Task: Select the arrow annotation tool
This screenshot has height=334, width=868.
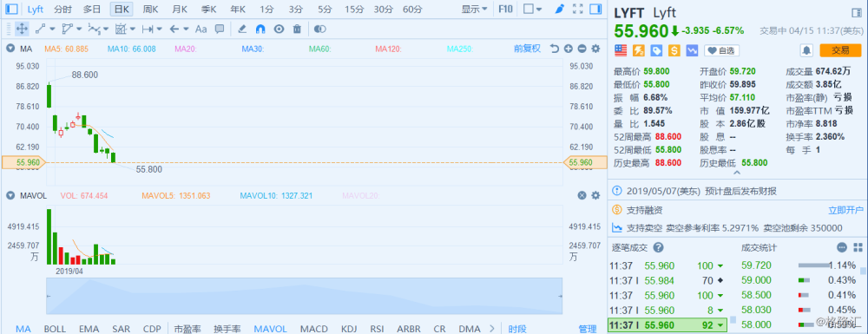Action: coord(174,29)
